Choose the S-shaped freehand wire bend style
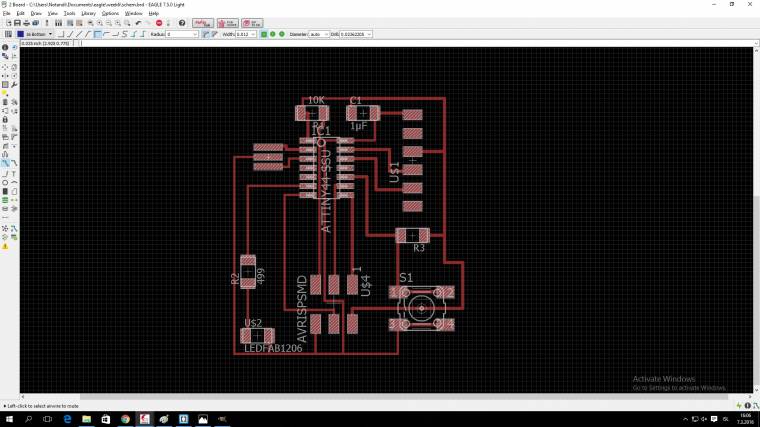 125,34
